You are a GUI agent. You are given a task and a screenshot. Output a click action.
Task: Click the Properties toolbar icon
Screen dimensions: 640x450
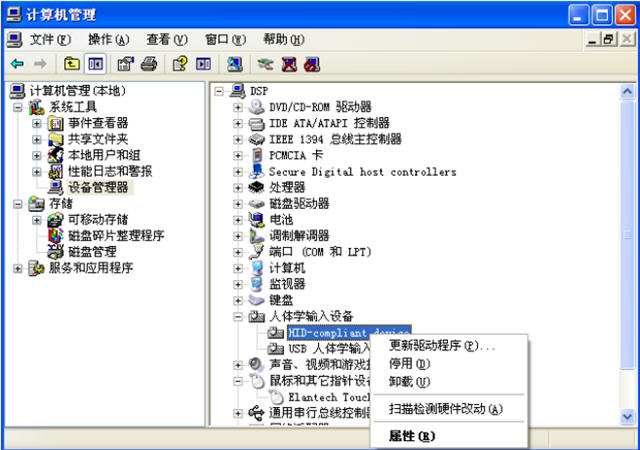click(x=125, y=64)
